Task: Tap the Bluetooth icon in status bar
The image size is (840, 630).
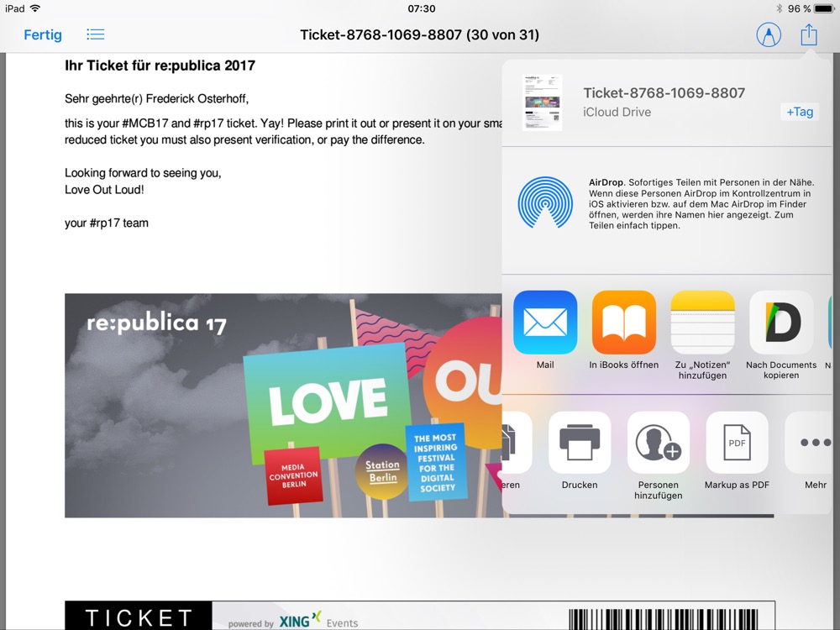Action: 779,8
